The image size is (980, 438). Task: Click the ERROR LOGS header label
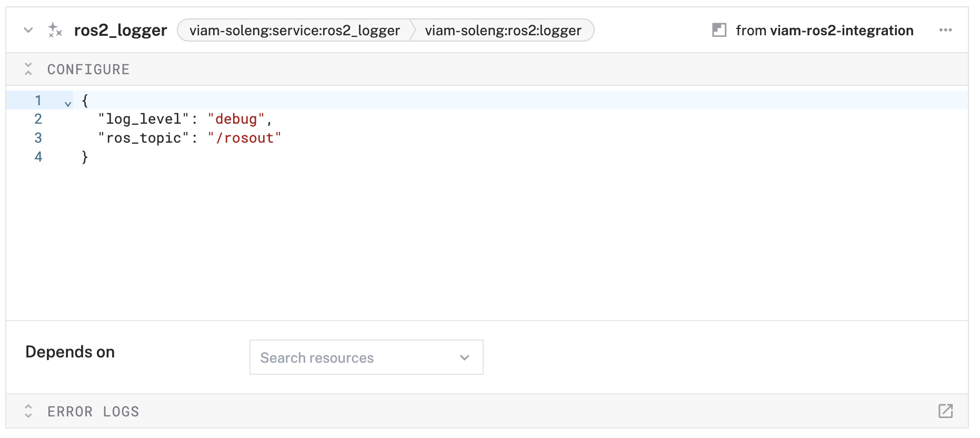[93, 412]
